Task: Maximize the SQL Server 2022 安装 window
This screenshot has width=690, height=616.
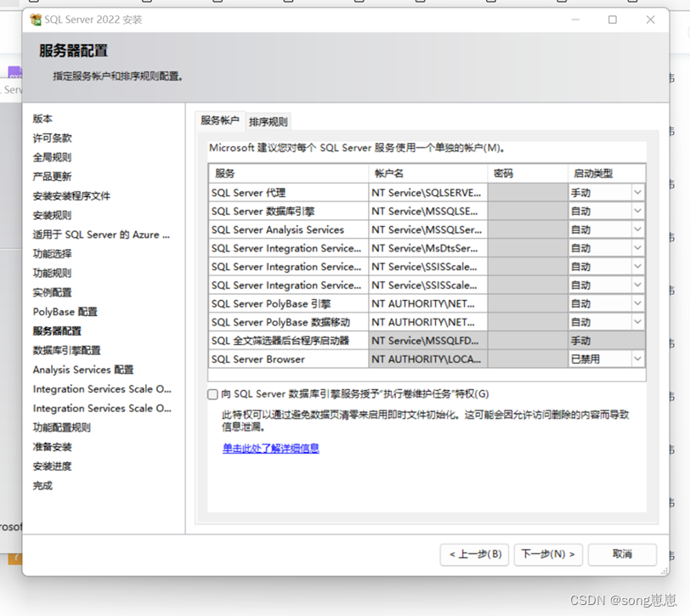Action: [613, 20]
